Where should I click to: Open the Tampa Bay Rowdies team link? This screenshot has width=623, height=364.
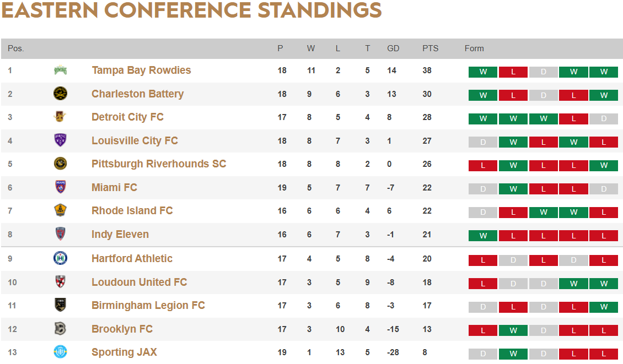point(141,70)
